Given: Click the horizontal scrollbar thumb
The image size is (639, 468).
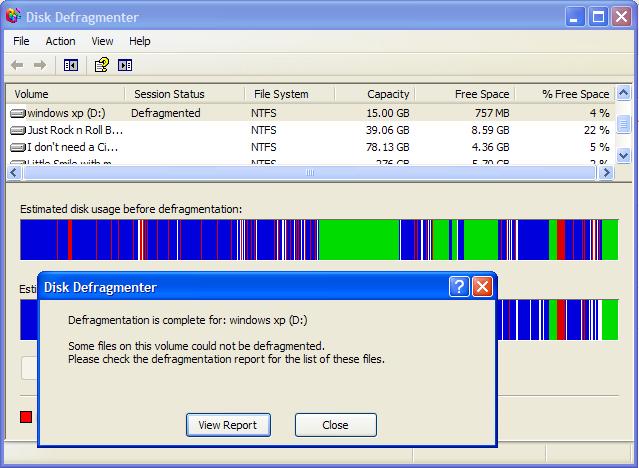Looking at the screenshot, I should point(310,173).
